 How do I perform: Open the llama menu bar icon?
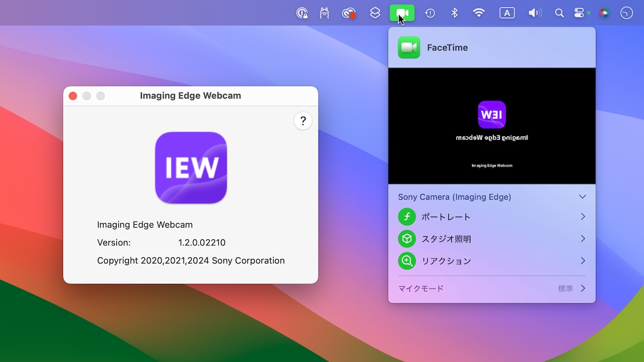[x=325, y=13]
